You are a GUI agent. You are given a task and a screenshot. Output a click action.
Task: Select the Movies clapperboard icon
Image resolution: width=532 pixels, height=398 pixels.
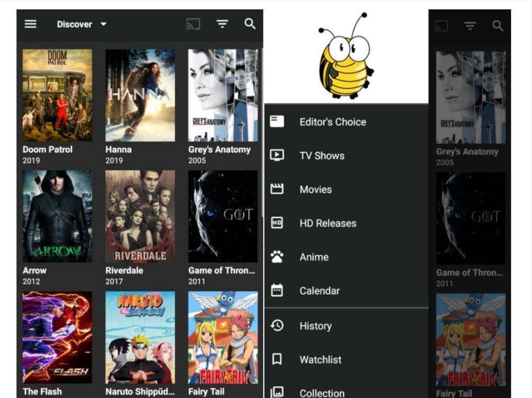click(x=277, y=189)
